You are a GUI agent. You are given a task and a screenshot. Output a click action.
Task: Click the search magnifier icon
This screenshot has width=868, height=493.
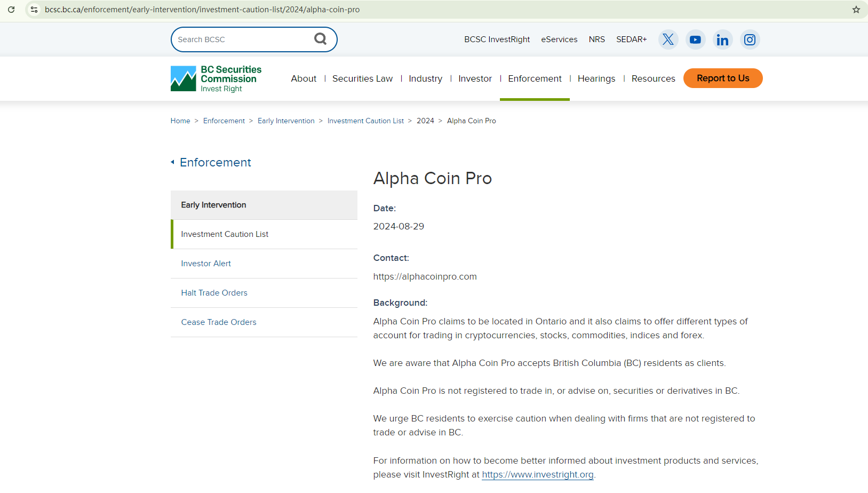pyautogui.click(x=320, y=39)
